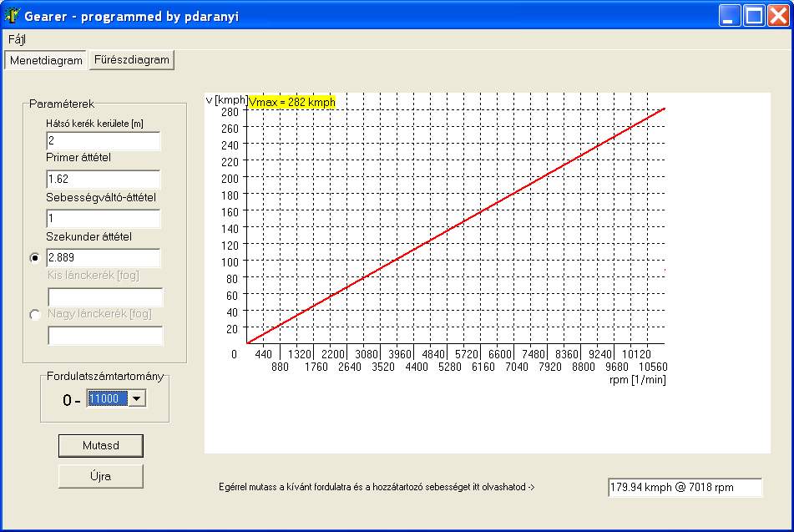Click the Nagy lánckerék input field
Screen dimensions: 794x532
[x=105, y=336]
